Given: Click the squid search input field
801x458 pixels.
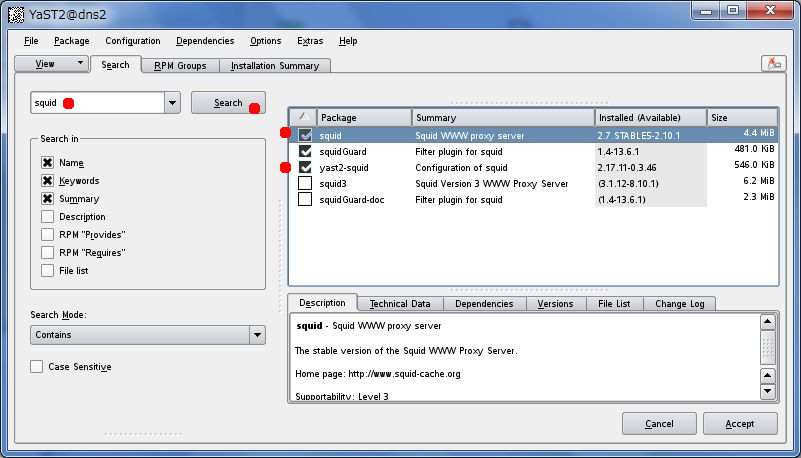Looking at the screenshot, I should (97, 103).
